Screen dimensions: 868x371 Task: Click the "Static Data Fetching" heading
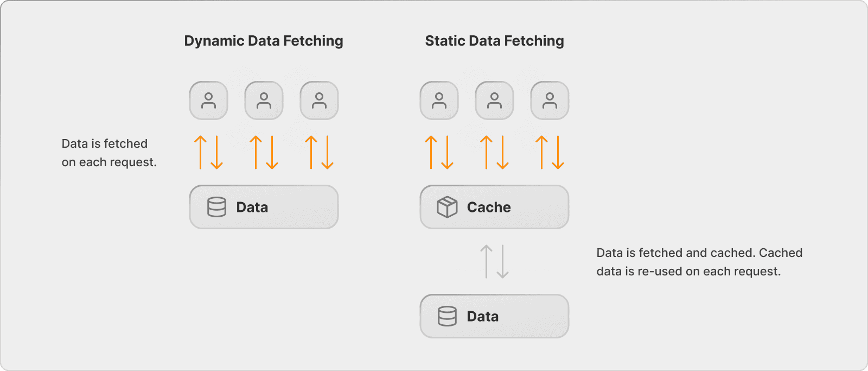[495, 41]
